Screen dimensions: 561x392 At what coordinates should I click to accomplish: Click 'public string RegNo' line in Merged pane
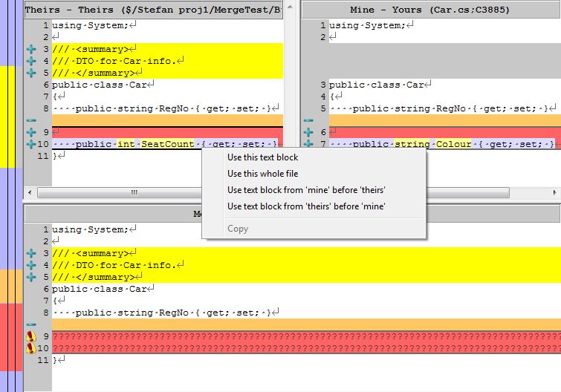tap(306, 313)
